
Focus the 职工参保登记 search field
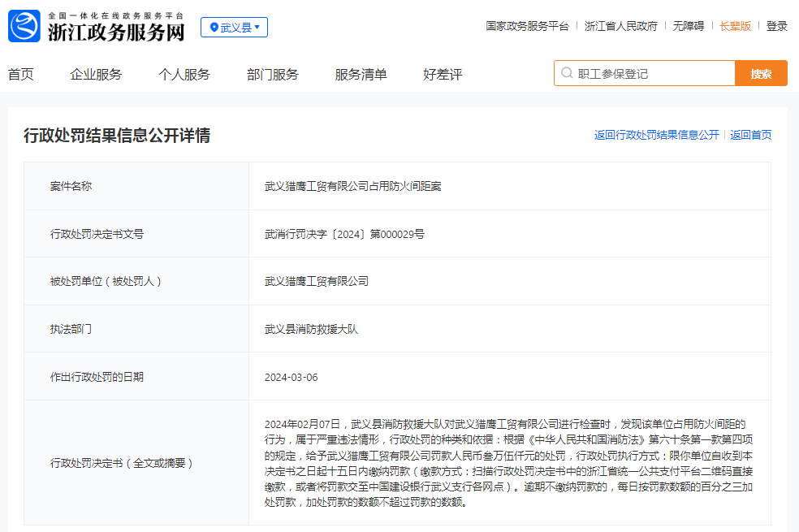[x=645, y=73]
